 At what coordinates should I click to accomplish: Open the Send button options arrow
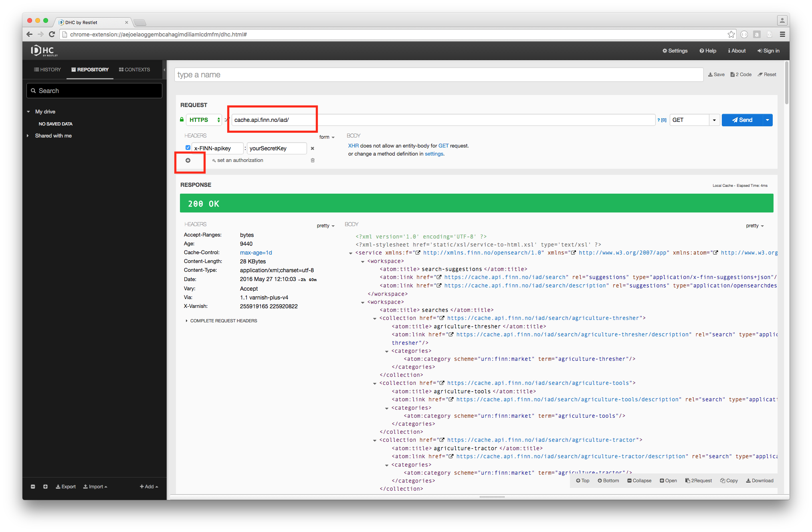[x=768, y=120]
